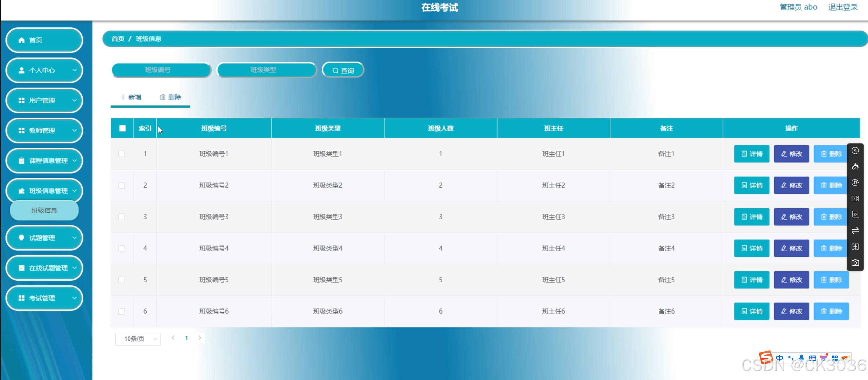Viewport: 868px width, 380px height.
Task: Click the 查询 search button
Action: pyautogui.click(x=343, y=70)
